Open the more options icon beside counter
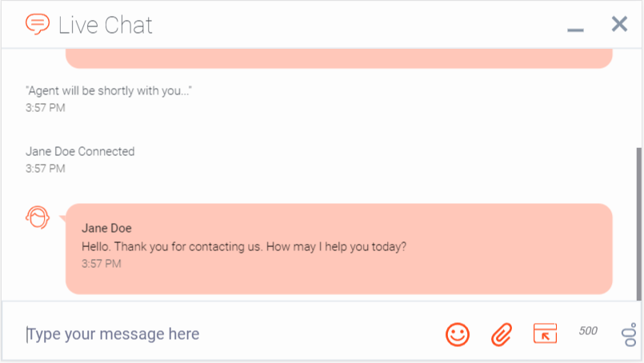 627,334
